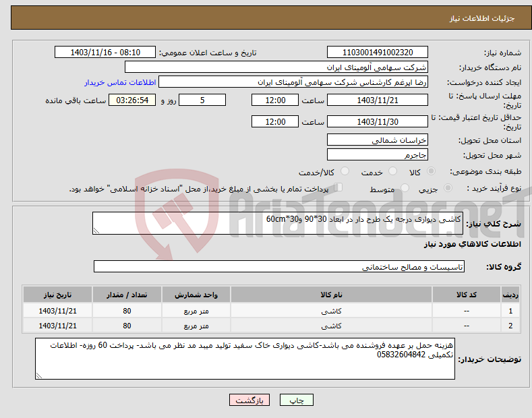This screenshot has height=418, width=532.
Task: Click the response deadline hour 12:00 field
Action: [275, 100]
